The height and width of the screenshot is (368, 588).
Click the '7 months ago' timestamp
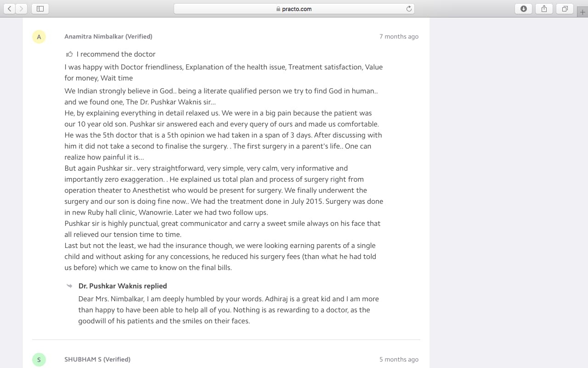pyautogui.click(x=399, y=36)
